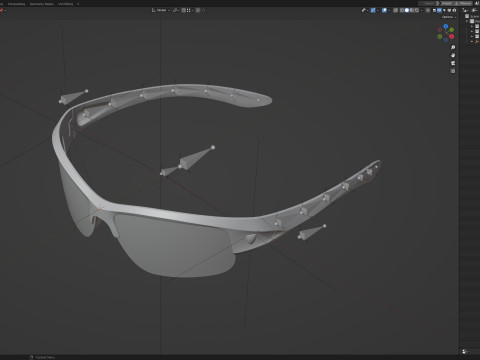Open the Global transform orientation dropdown
Image resolution: width=480 pixels, height=360 pixels.
tap(161, 10)
